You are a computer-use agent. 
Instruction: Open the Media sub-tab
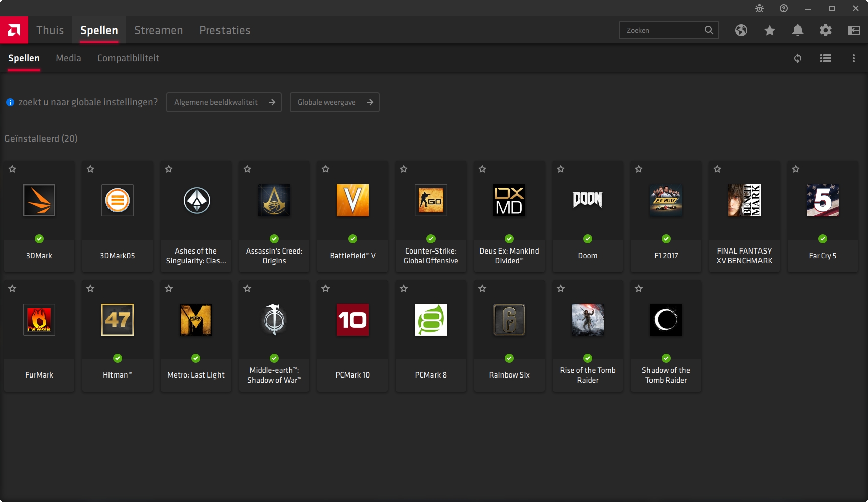68,58
